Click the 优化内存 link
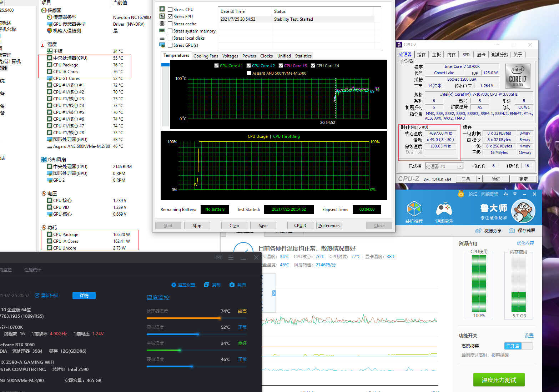 coord(525,243)
